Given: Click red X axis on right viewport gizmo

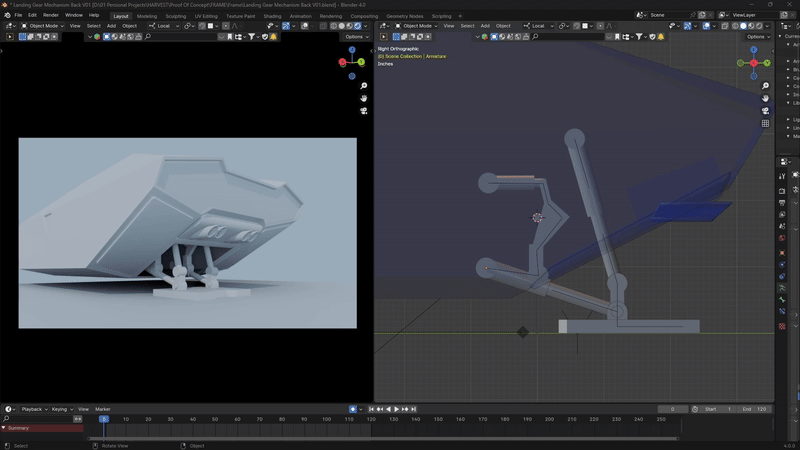Looking at the screenshot, I should pos(754,63).
